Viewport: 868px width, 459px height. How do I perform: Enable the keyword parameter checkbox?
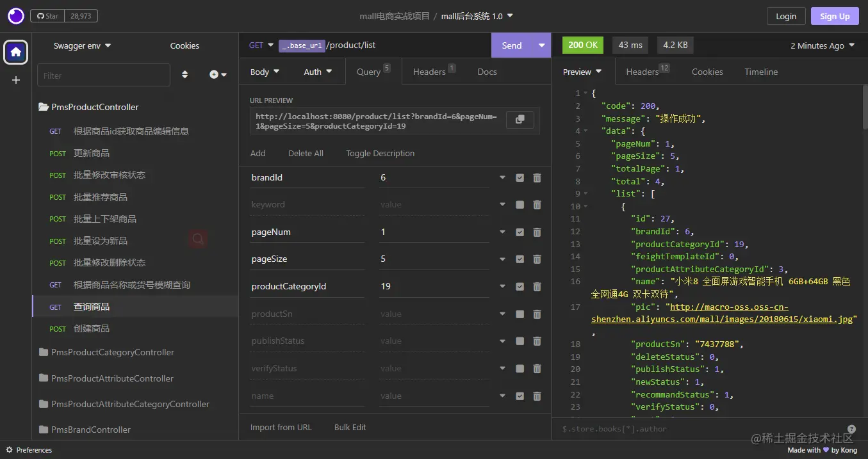point(520,205)
